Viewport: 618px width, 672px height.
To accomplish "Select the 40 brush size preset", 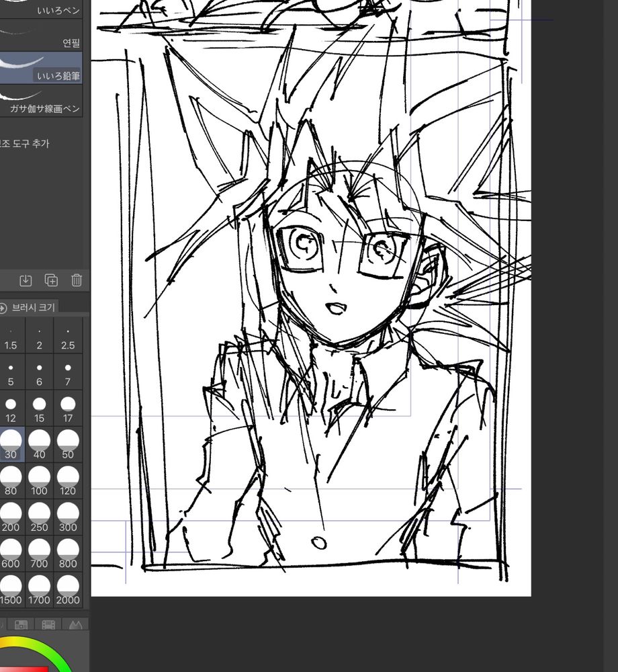I will pyautogui.click(x=40, y=445).
